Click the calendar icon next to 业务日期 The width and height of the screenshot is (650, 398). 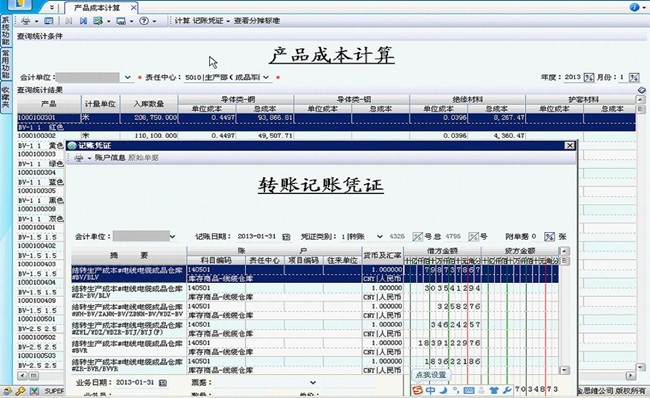tap(163, 383)
